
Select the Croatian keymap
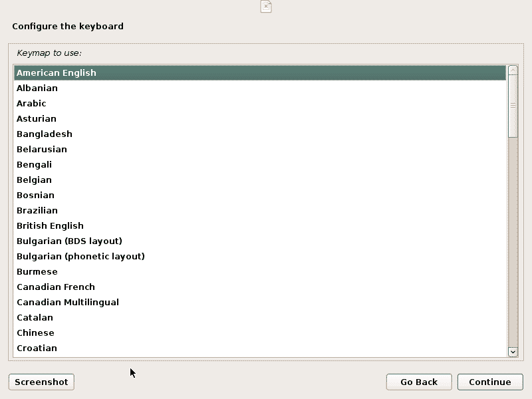(37, 348)
